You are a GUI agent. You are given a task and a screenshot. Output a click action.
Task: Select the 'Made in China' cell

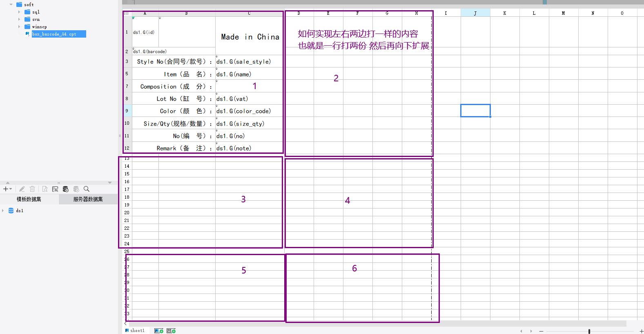point(249,37)
